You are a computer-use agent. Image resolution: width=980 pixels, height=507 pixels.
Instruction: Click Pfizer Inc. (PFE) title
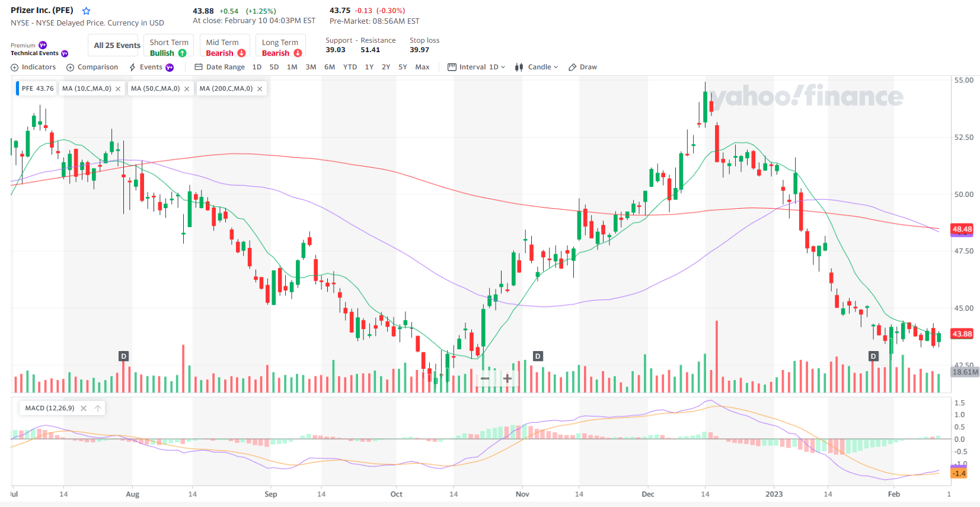(42, 10)
